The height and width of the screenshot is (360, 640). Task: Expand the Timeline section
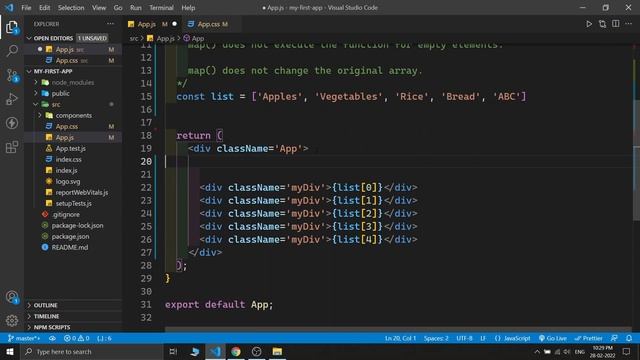tap(73, 316)
